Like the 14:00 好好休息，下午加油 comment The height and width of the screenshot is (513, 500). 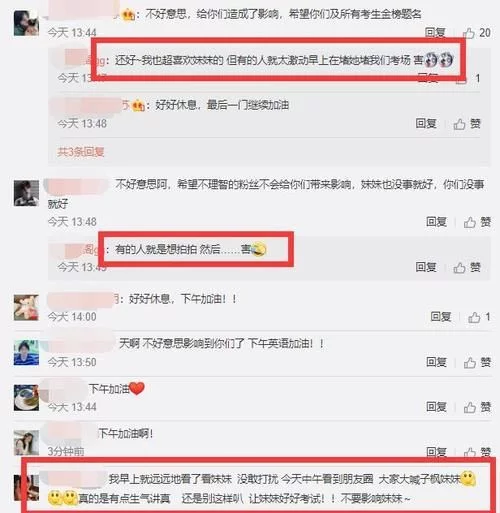(479, 317)
